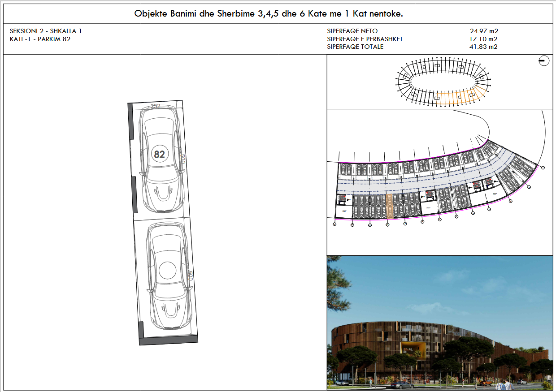
Task: Click the yellow framed opening on building facade
Action: tap(413, 349)
